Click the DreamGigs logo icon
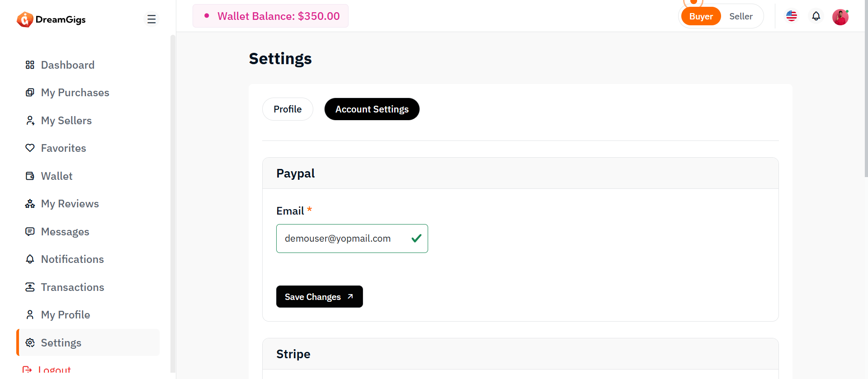This screenshot has height=379, width=868. click(25, 19)
